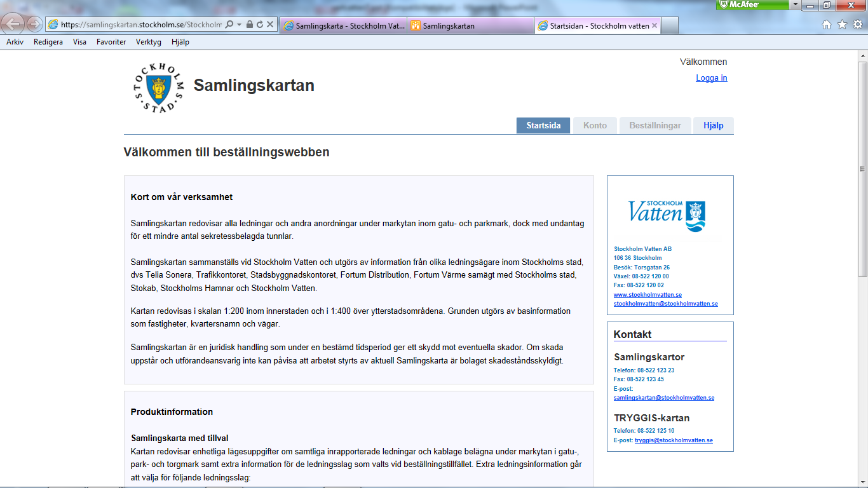Click the Samlingskartor contact heading
This screenshot has width=868, height=488.
click(649, 357)
